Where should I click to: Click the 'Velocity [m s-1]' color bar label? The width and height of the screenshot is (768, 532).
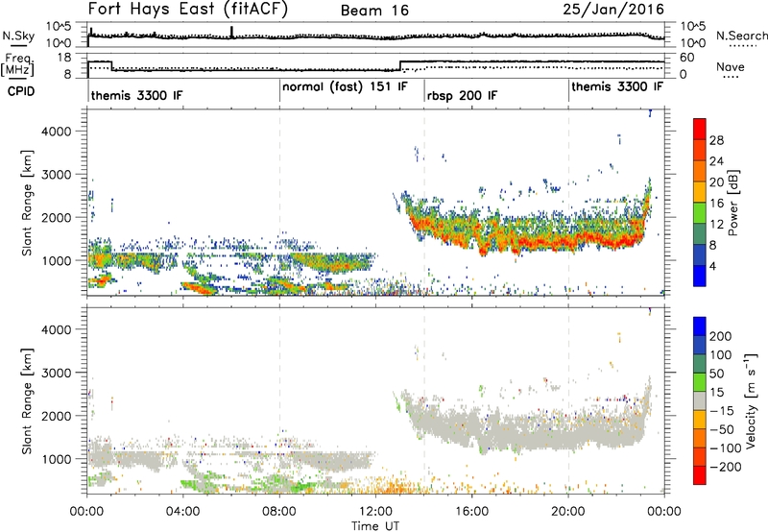point(751,400)
